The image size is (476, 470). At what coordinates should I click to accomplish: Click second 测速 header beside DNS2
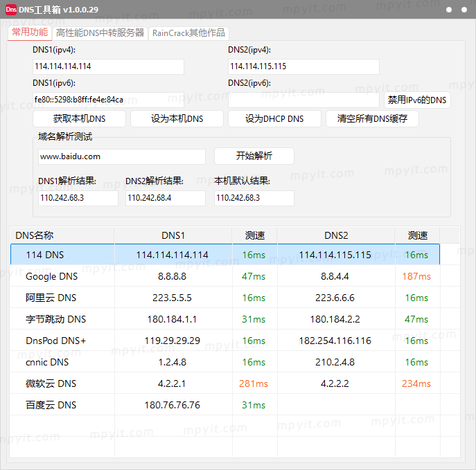click(417, 235)
